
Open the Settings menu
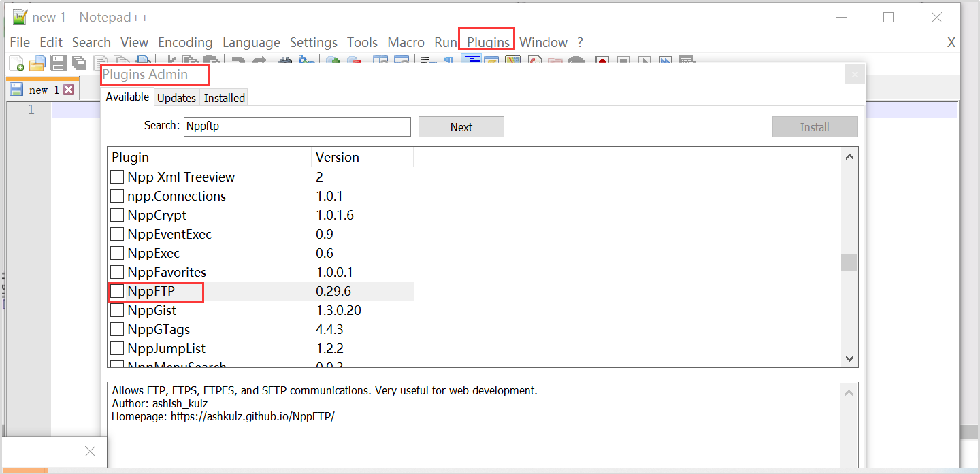point(314,42)
